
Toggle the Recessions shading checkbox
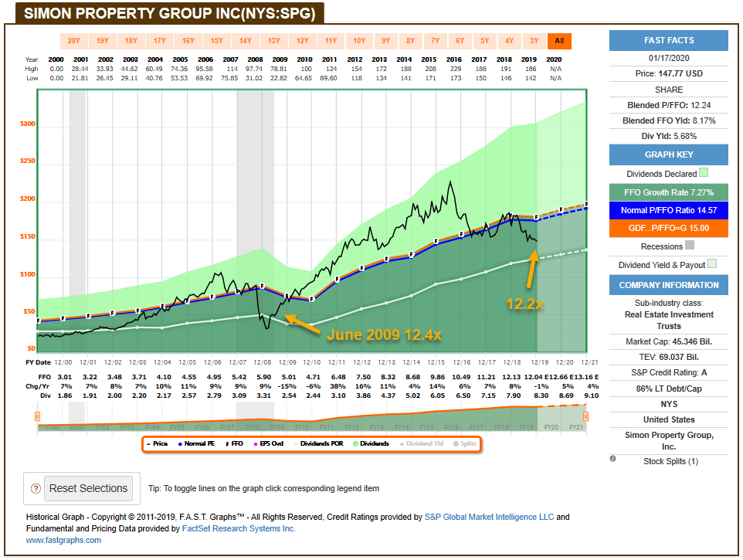point(689,246)
